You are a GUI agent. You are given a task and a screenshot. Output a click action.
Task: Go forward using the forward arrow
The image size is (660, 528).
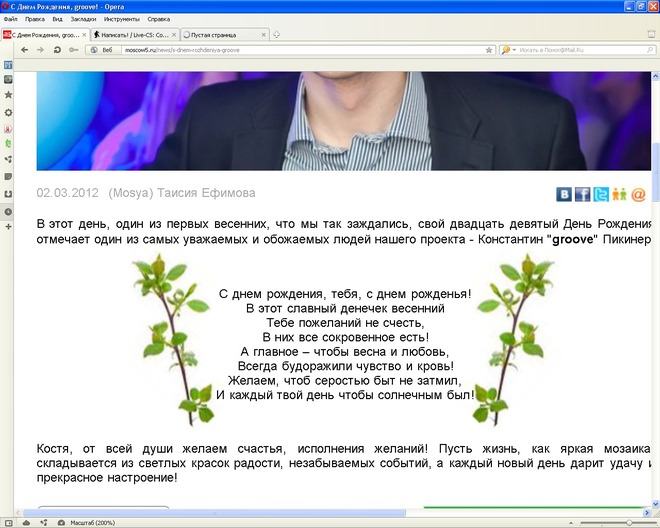pyautogui.click(x=40, y=50)
